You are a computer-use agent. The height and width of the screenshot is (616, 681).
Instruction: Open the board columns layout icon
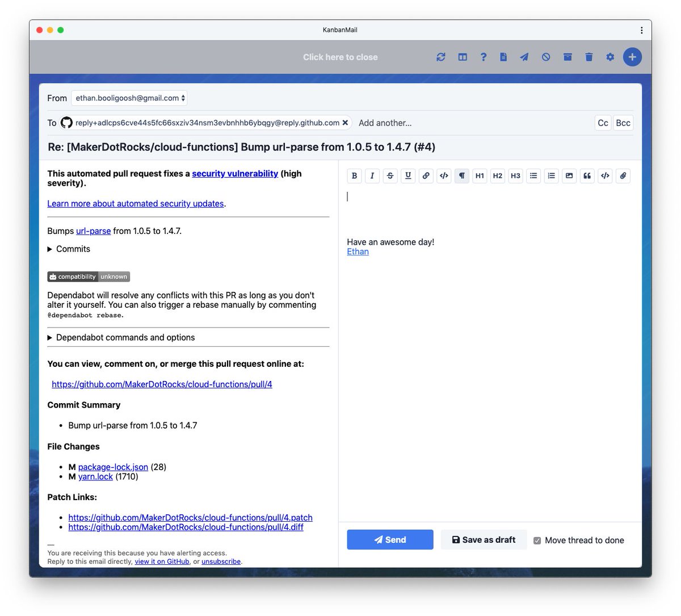[x=463, y=57]
